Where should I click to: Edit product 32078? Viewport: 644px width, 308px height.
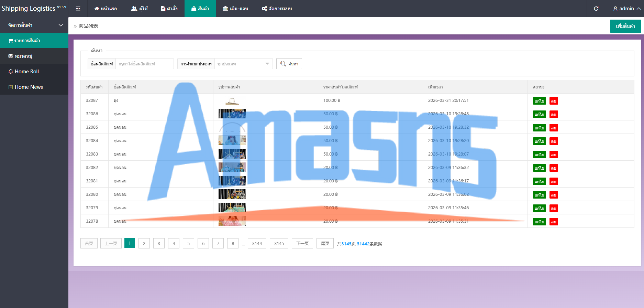(x=539, y=222)
